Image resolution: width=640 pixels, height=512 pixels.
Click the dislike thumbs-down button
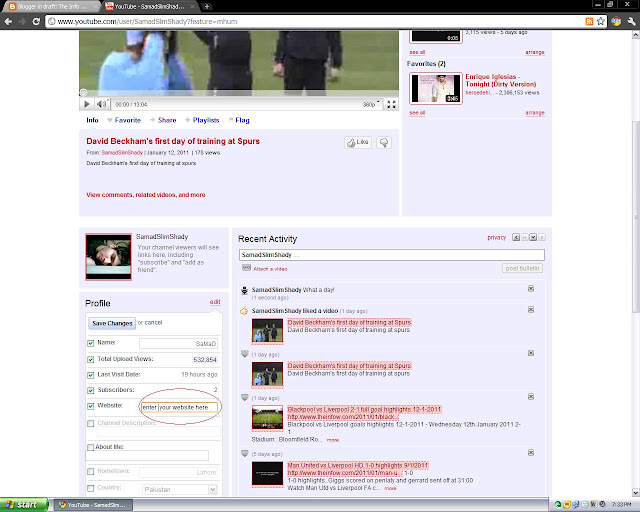click(384, 142)
